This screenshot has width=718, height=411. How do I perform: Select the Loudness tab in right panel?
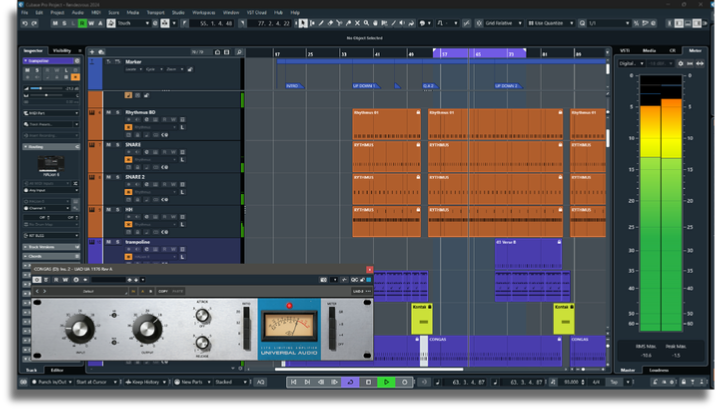point(661,370)
